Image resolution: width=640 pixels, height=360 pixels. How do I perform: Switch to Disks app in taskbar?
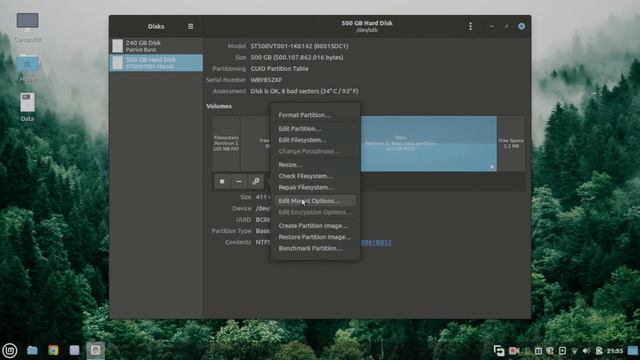click(96, 350)
